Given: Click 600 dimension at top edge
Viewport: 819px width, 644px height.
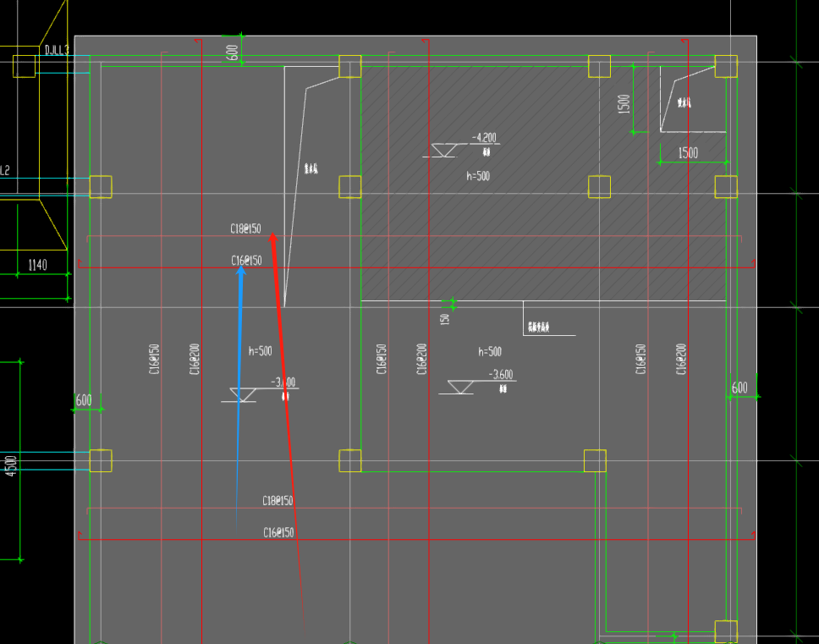Looking at the screenshot, I should pos(233,52).
